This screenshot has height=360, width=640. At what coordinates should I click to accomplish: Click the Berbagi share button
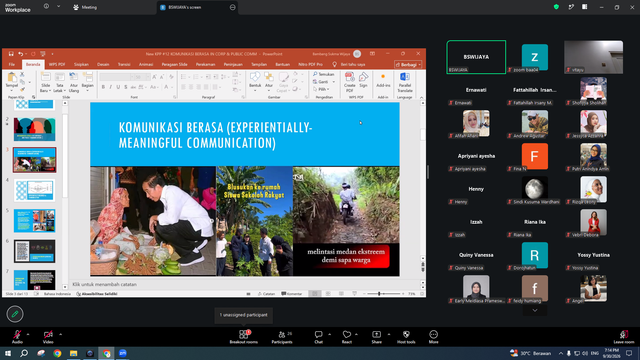coord(408,65)
